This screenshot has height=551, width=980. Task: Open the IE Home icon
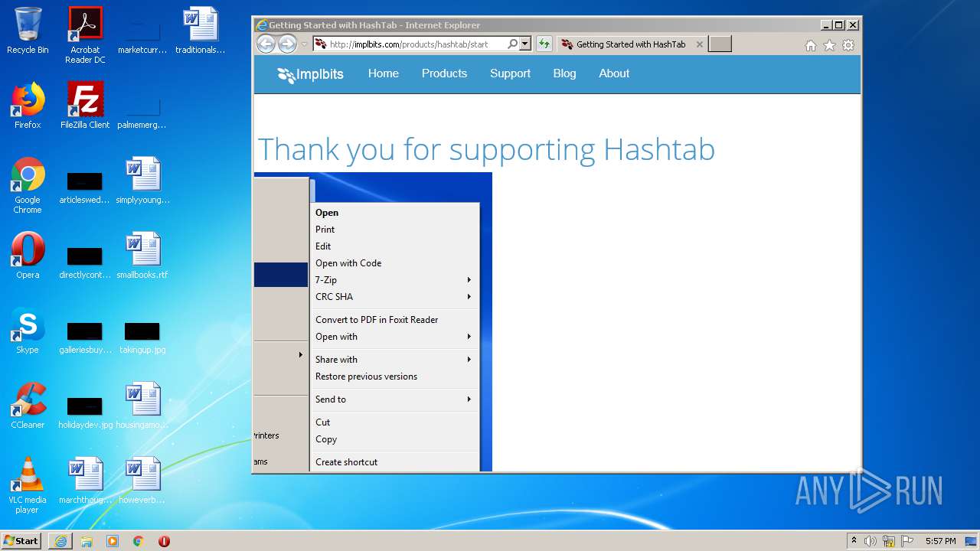point(811,45)
